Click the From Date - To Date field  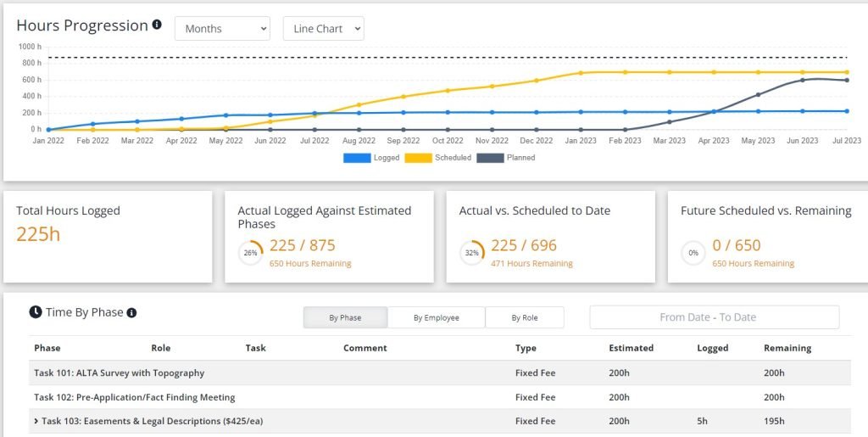[x=714, y=317]
